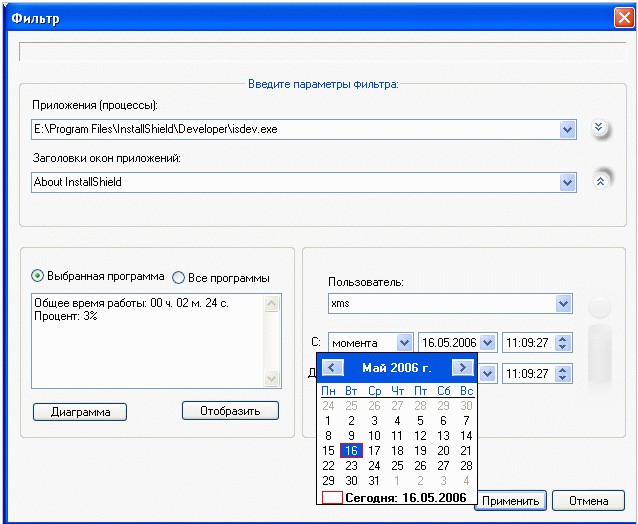The image size is (638, 524).
Task: Select the 'Выбранная программа' radio button
Action: pyautogui.click(x=38, y=277)
